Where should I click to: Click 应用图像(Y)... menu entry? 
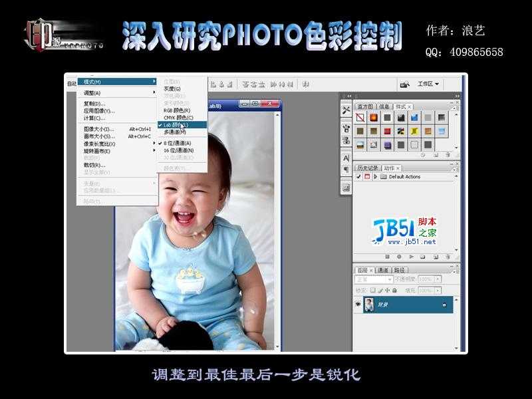click(x=118, y=111)
